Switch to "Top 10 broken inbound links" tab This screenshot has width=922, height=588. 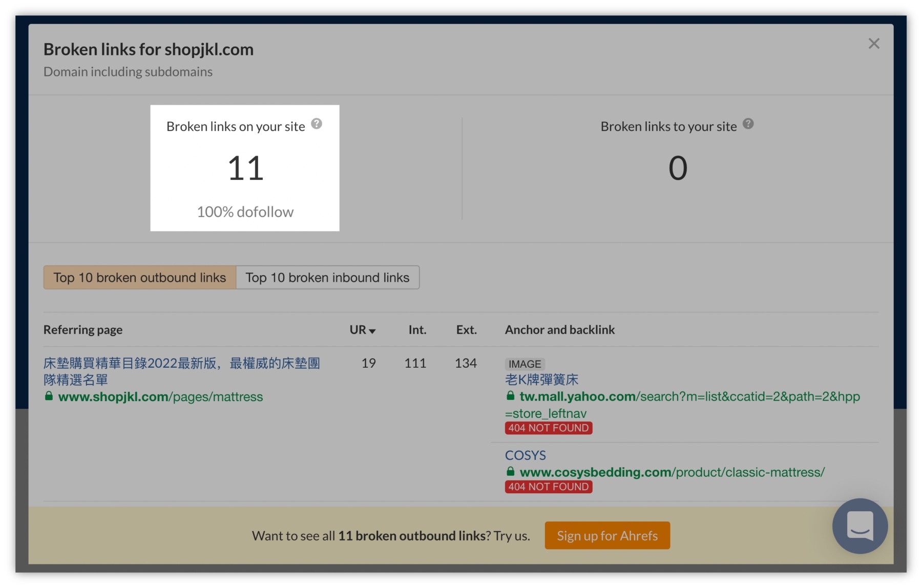[x=327, y=277]
